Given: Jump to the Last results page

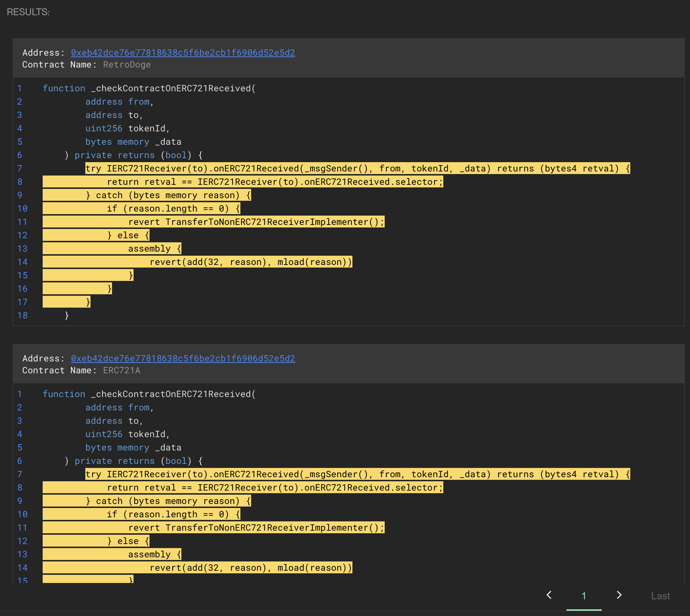Looking at the screenshot, I should pyautogui.click(x=660, y=596).
